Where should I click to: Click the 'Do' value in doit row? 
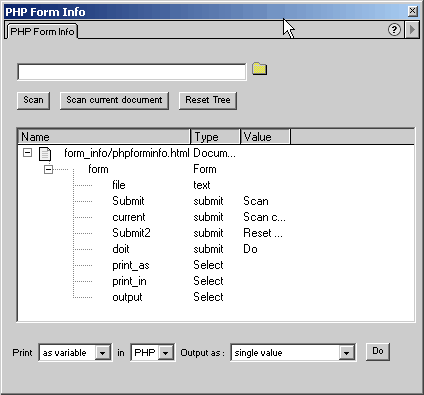(250, 249)
